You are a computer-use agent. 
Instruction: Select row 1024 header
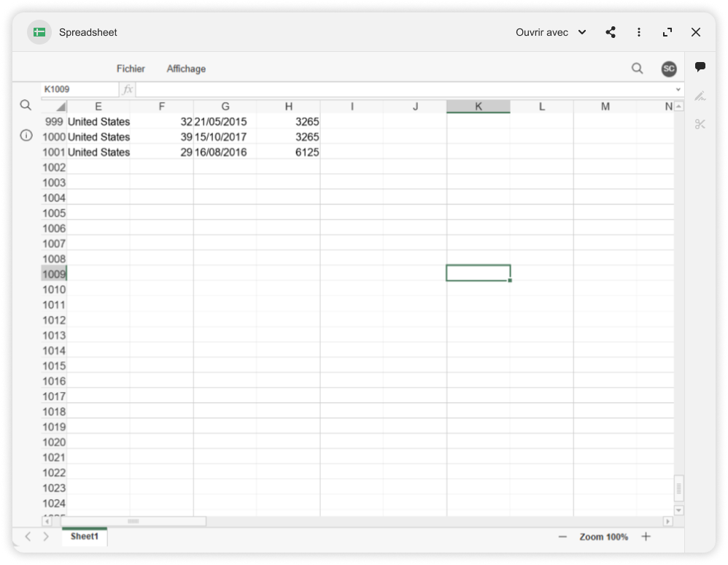pyautogui.click(x=54, y=503)
